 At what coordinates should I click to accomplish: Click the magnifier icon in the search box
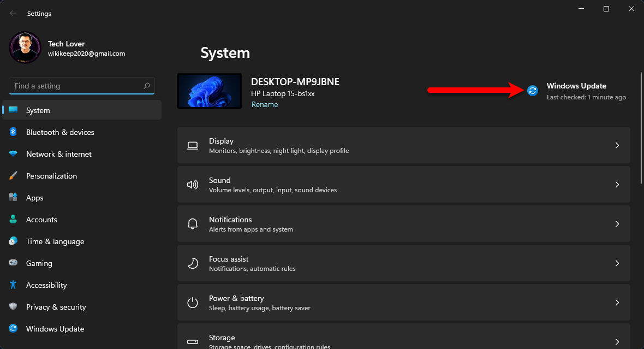pyautogui.click(x=147, y=86)
